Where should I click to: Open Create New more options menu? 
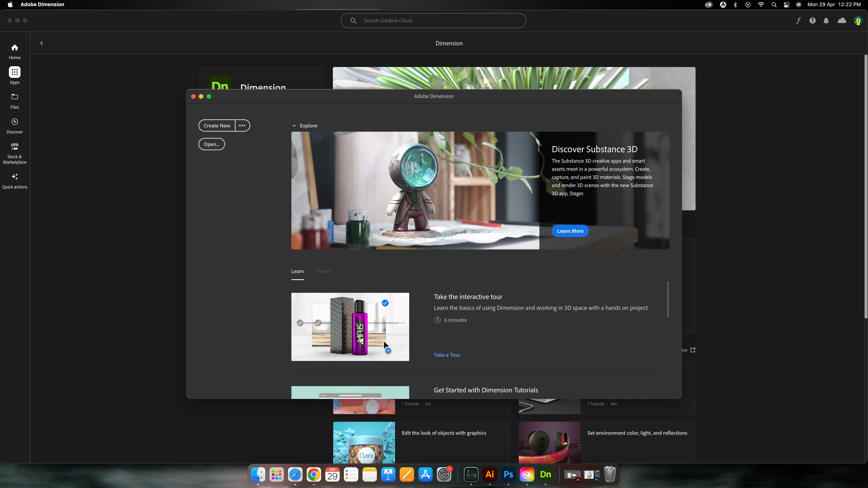242,126
